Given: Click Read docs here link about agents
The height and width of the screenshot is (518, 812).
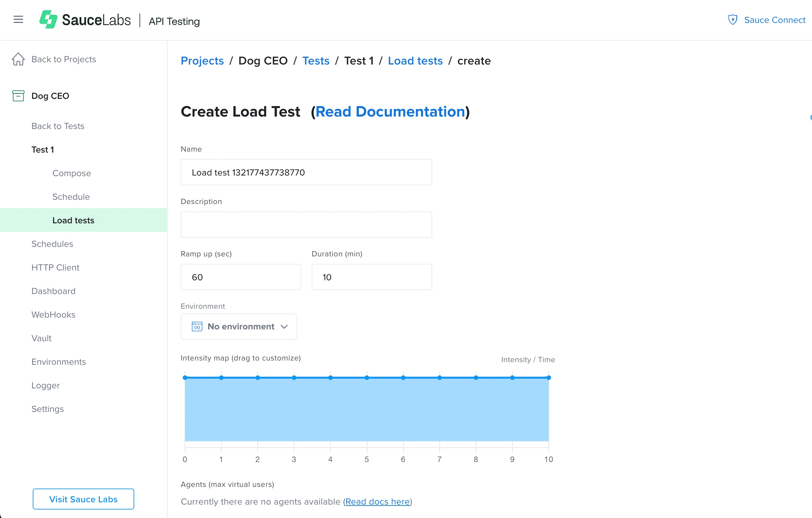Looking at the screenshot, I should 377,502.
